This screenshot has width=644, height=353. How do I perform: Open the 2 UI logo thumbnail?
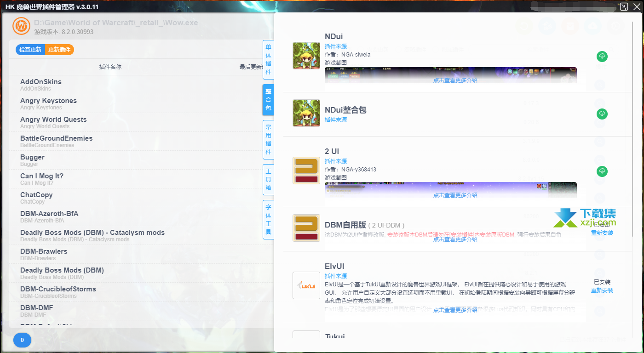[306, 171]
